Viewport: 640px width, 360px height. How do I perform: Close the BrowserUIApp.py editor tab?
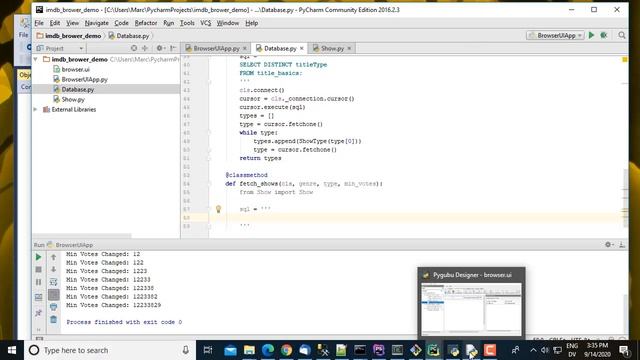coord(245,48)
